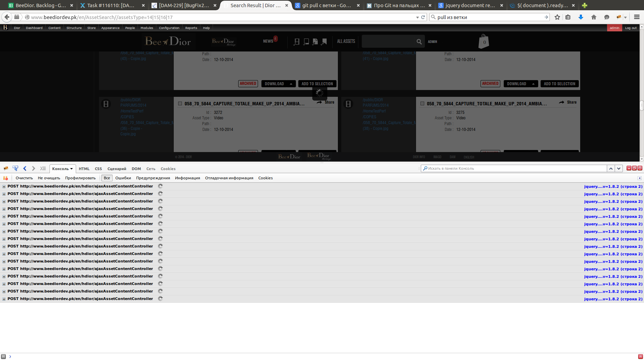The height and width of the screenshot is (360, 644).
Task: Click the Firebug bug icon in panel toolbar
Action: (6, 168)
